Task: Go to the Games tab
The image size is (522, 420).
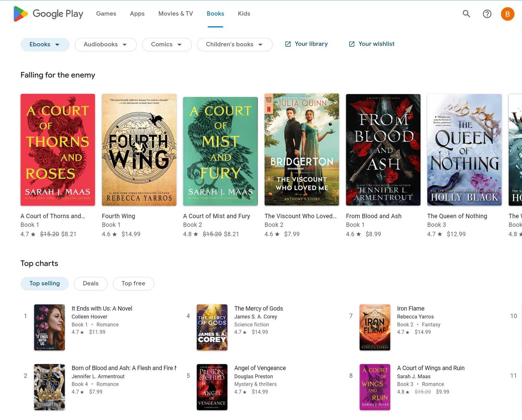Action: click(106, 14)
